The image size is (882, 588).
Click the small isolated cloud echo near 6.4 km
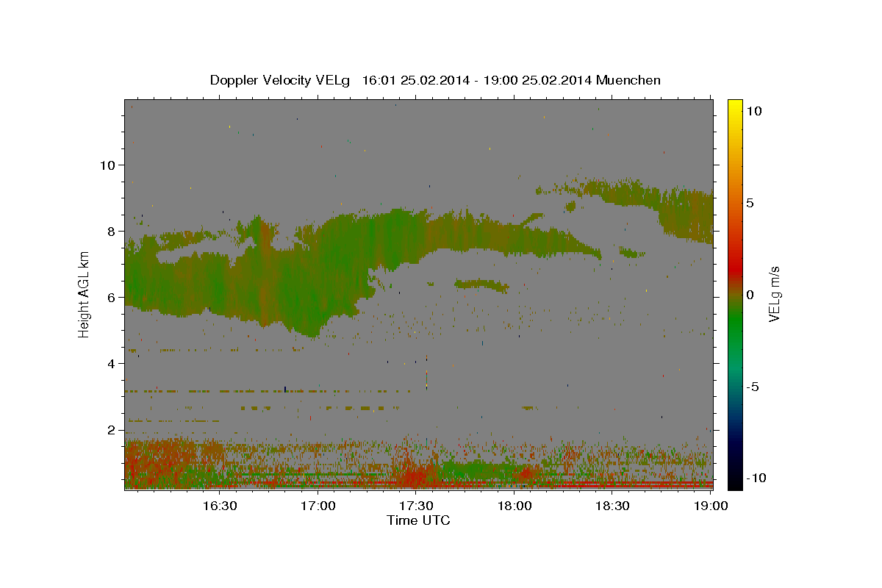coord(481,285)
